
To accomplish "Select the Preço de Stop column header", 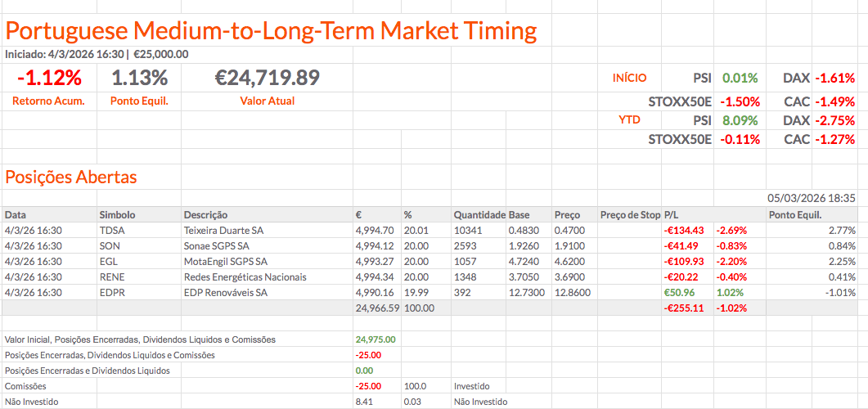I will (629, 215).
